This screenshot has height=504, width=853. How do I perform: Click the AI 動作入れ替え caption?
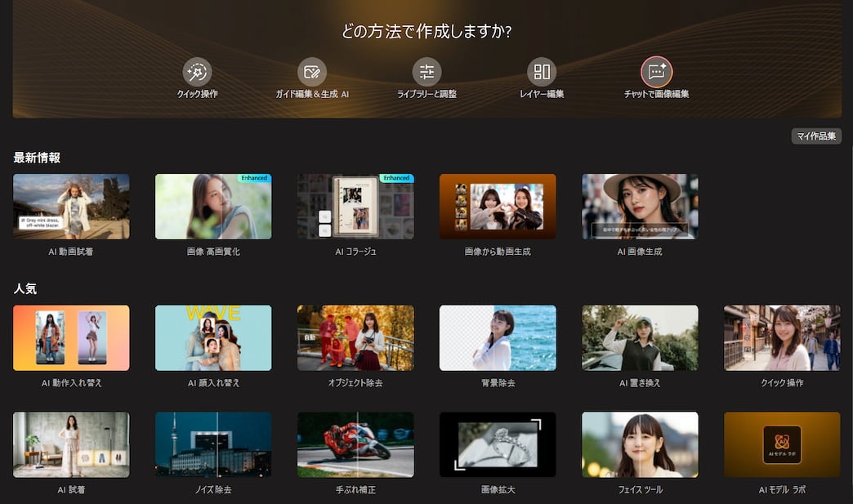[71, 383]
